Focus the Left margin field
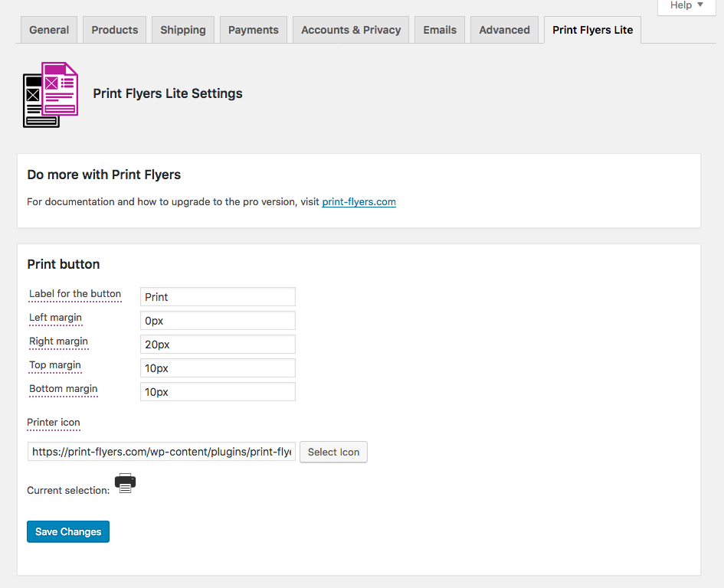 (x=218, y=320)
